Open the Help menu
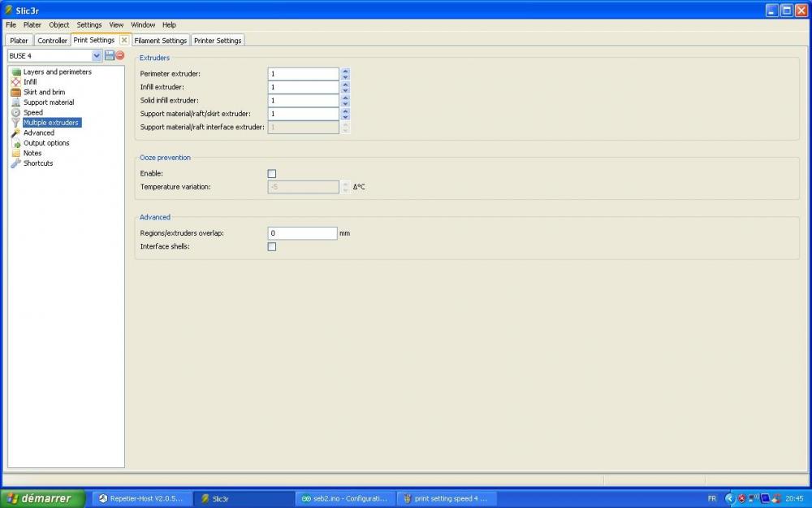 pyautogui.click(x=170, y=25)
